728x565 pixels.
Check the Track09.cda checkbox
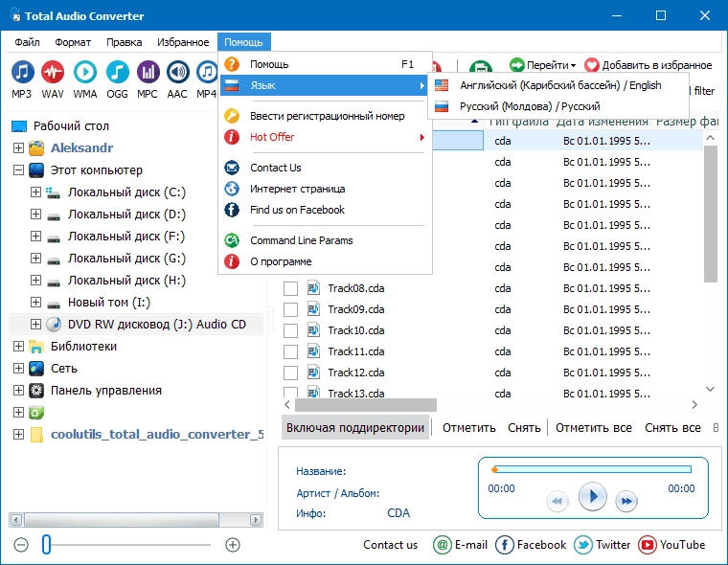290,309
